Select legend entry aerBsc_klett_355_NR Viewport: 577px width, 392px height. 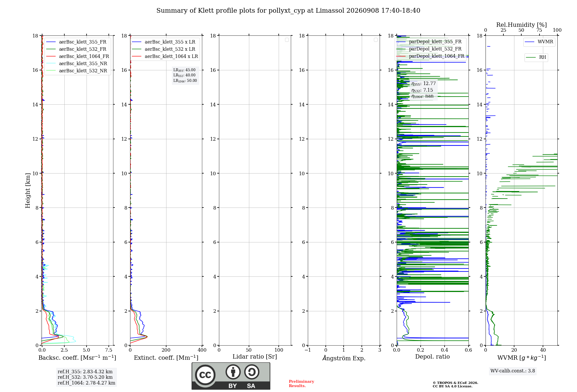pyautogui.click(x=77, y=64)
